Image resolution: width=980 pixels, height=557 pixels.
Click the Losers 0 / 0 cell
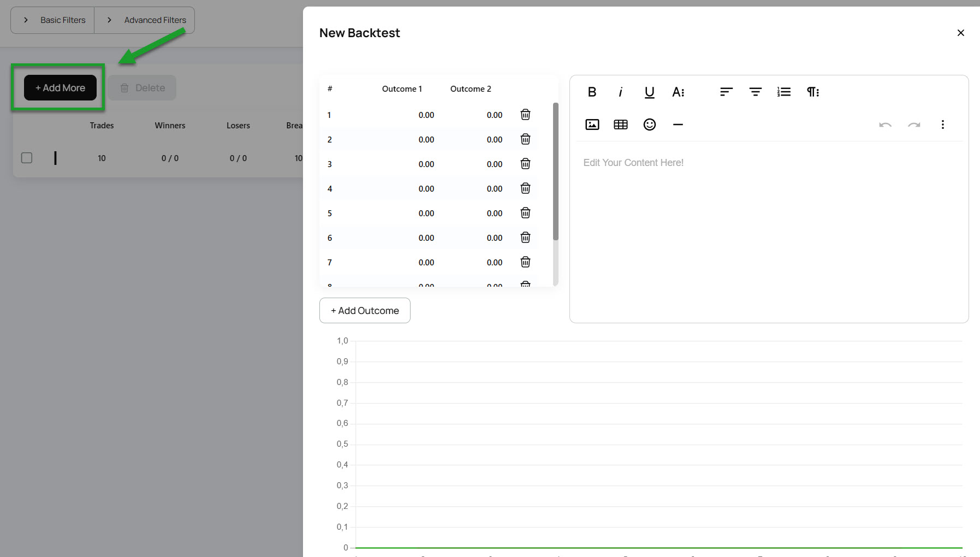pyautogui.click(x=238, y=158)
